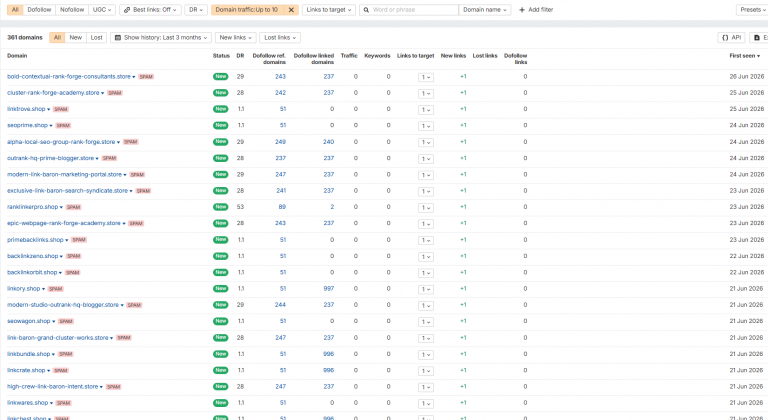This screenshot has width=768, height=420.
Task: Sort by the Traffic column header
Action: point(349,56)
